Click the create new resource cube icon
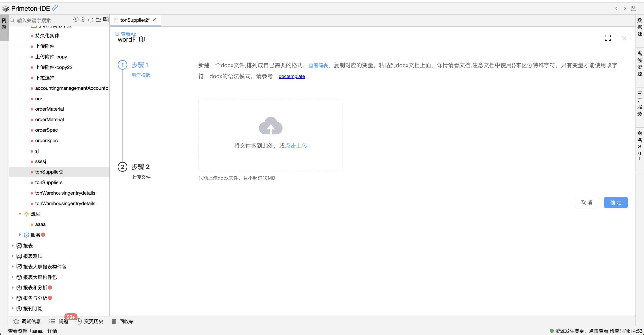The height and width of the screenshot is (335, 644). tap(83, 19)
